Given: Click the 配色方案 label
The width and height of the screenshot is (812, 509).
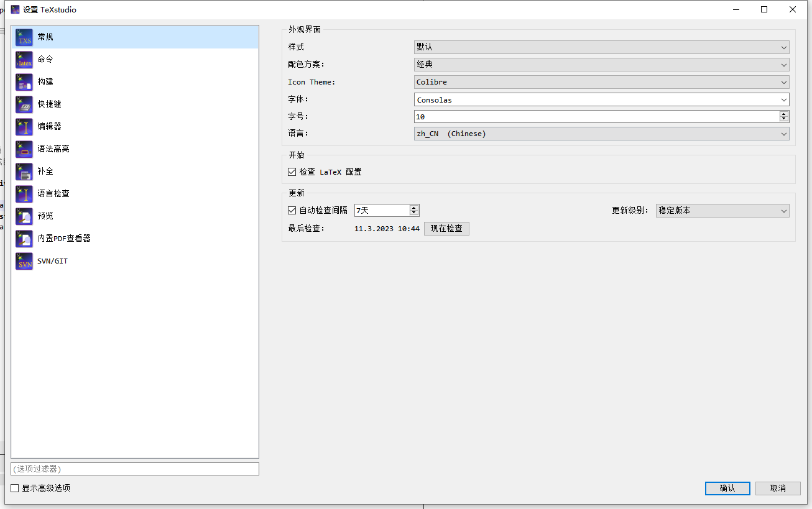Looking at the screenshot, I should pos(306,65).
